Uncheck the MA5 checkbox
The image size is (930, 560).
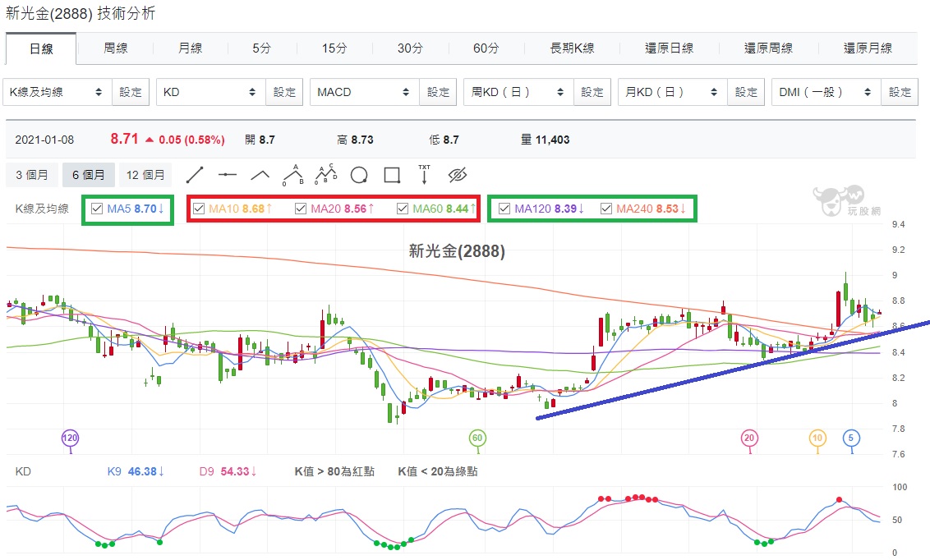97,209
